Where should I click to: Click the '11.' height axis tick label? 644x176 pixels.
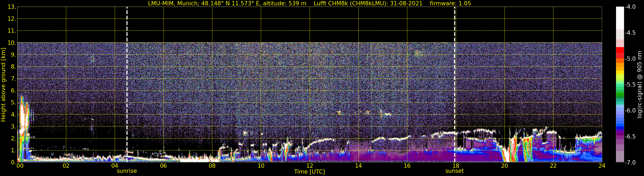tap(12, 31)
